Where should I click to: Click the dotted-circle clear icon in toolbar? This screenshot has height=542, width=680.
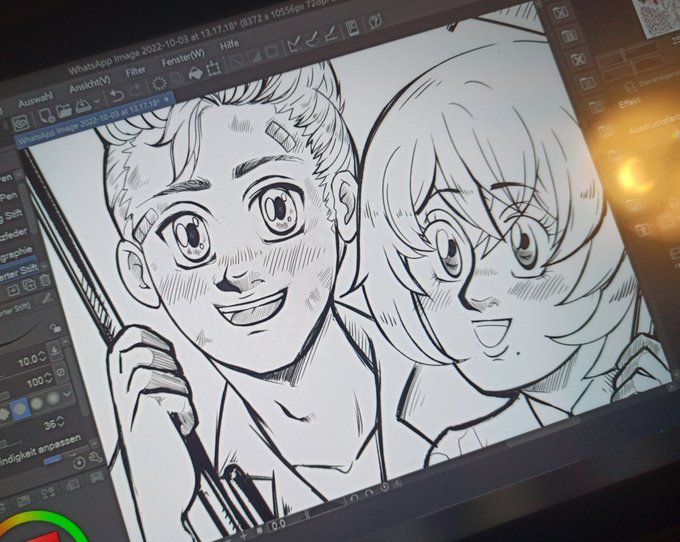coord(159,83)
